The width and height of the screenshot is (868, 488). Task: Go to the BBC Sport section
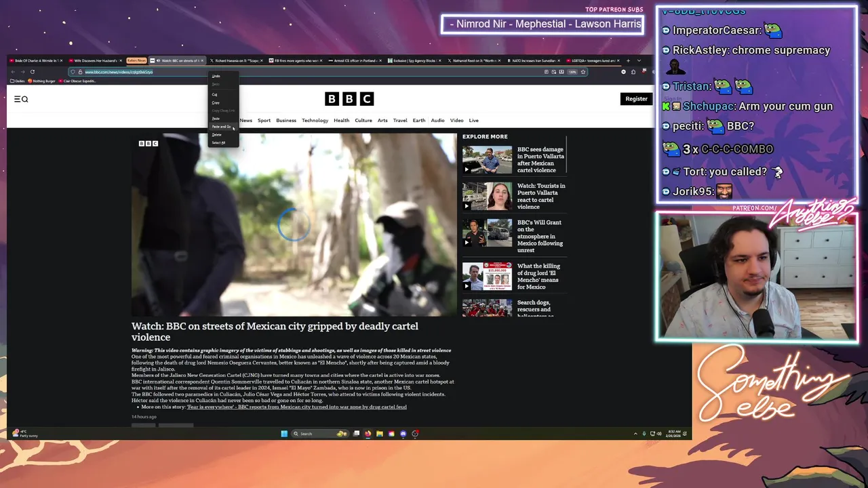point(264,121)
